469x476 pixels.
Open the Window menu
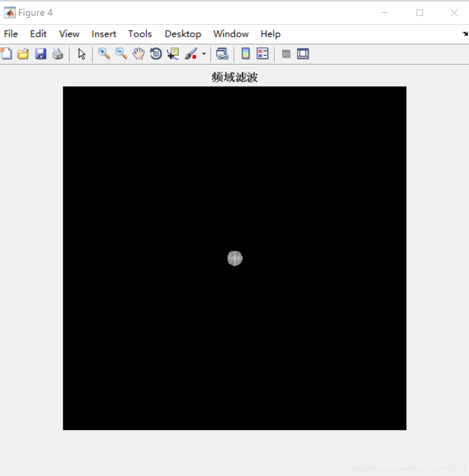coord(231,34)
